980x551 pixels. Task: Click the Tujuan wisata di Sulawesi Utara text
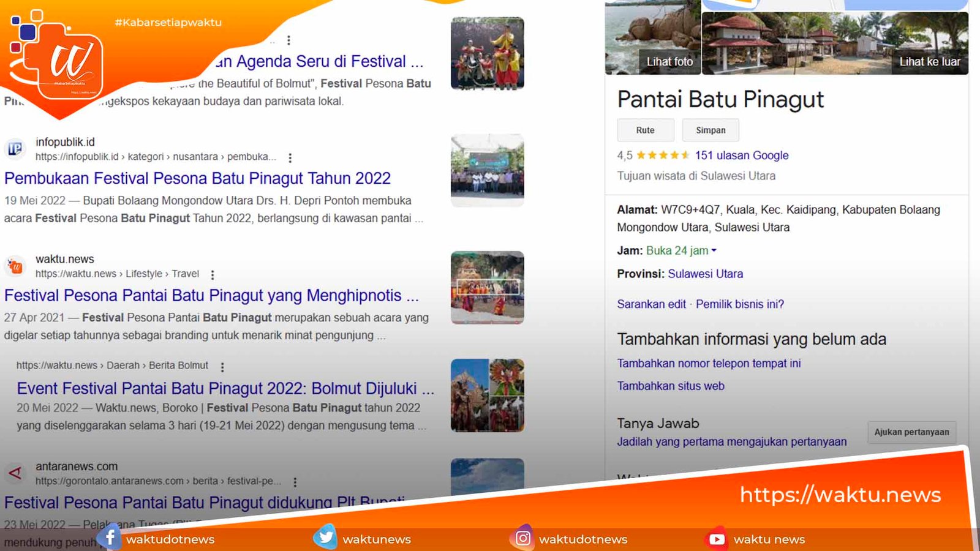tap(696, 176)
